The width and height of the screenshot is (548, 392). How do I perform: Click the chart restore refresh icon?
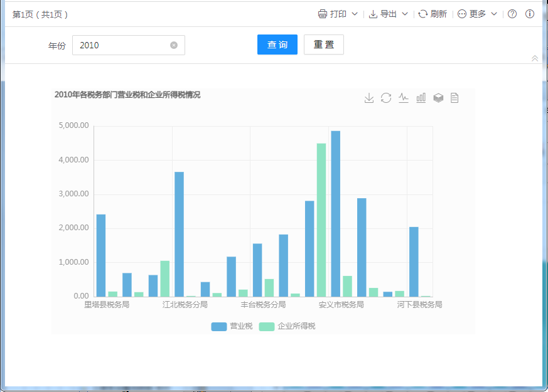click(x=386, y=98)
